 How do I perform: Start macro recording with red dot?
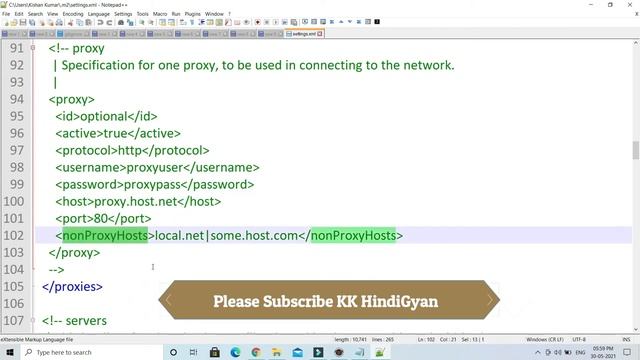click(257, 22)
